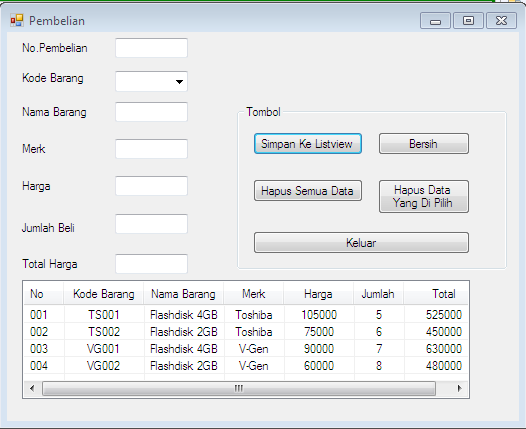Open the Kode Barang dropdown
This screenshot has height=429, width=526.
(x=179, y=82)
